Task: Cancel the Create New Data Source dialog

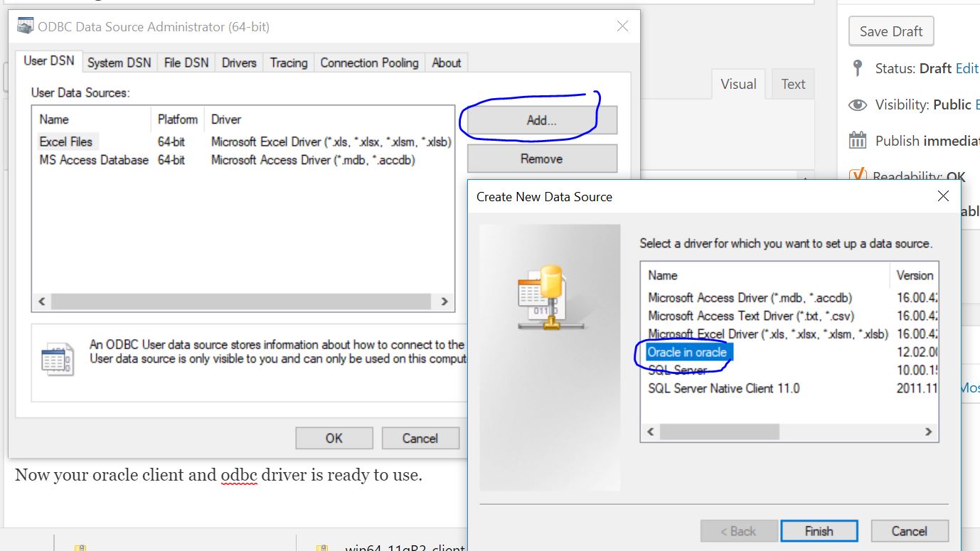Action: click(910, 531)
